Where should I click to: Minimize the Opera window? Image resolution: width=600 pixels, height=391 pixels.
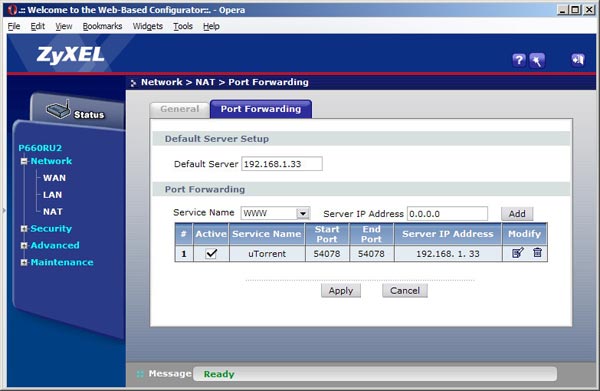(x=562, y=10)
